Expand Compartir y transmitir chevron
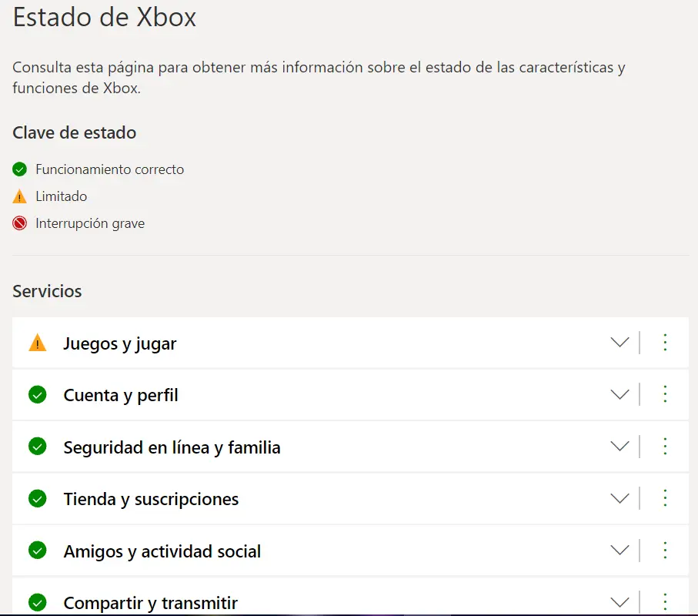 [x=620, y=602]
